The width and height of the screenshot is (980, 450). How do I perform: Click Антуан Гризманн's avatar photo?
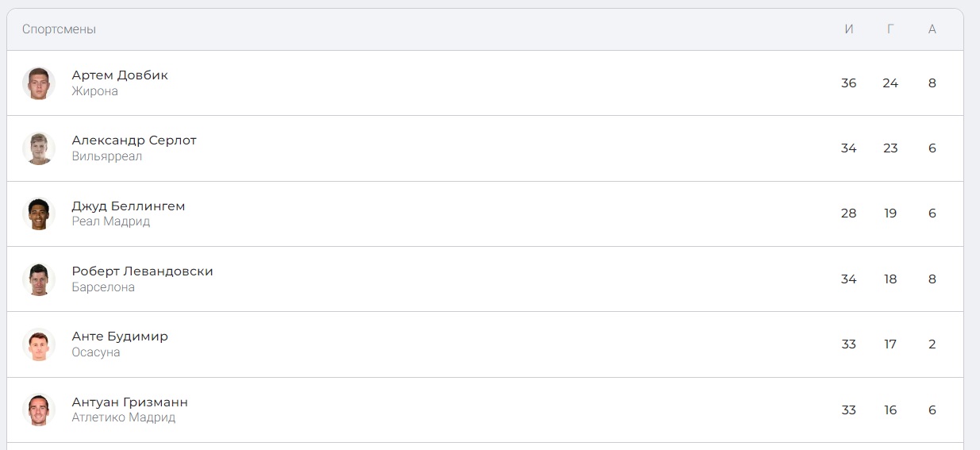coord(38,410)
